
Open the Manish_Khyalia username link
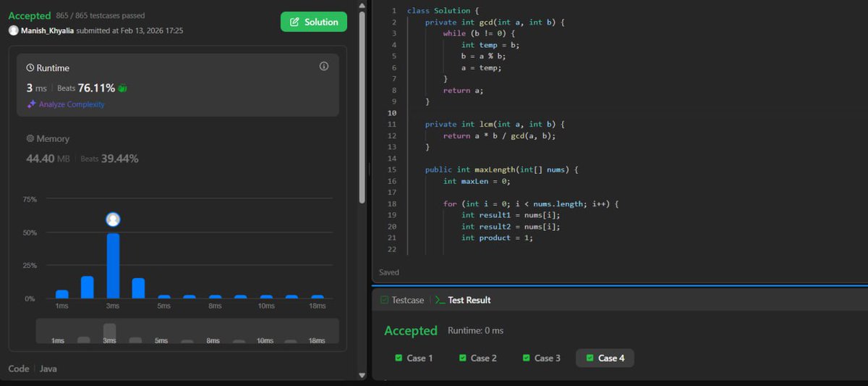click(x=47, y=31)
